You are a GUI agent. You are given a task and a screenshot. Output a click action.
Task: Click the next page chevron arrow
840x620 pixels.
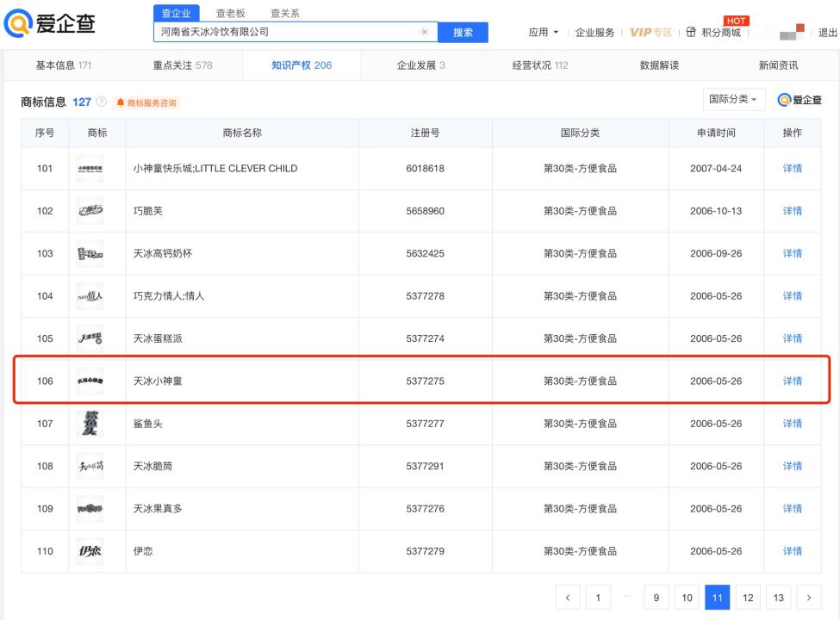point(809,597)
